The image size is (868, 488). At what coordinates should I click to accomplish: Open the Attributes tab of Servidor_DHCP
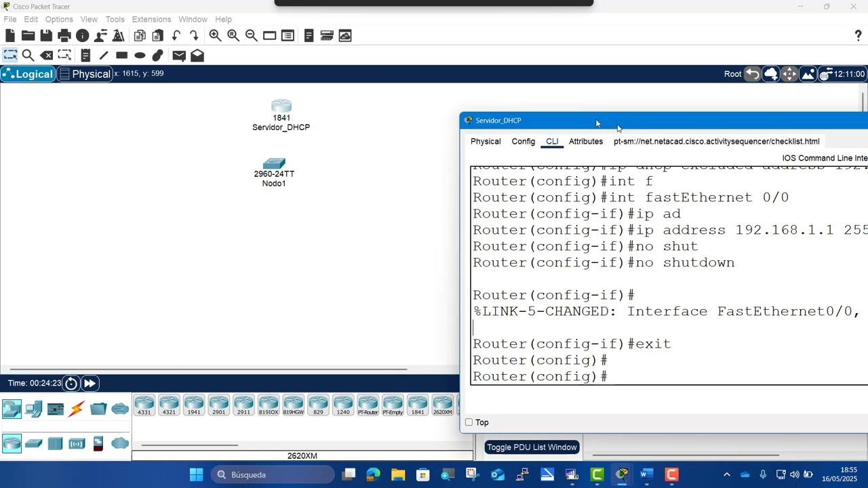pyautogui.click(x=586, y=141)
